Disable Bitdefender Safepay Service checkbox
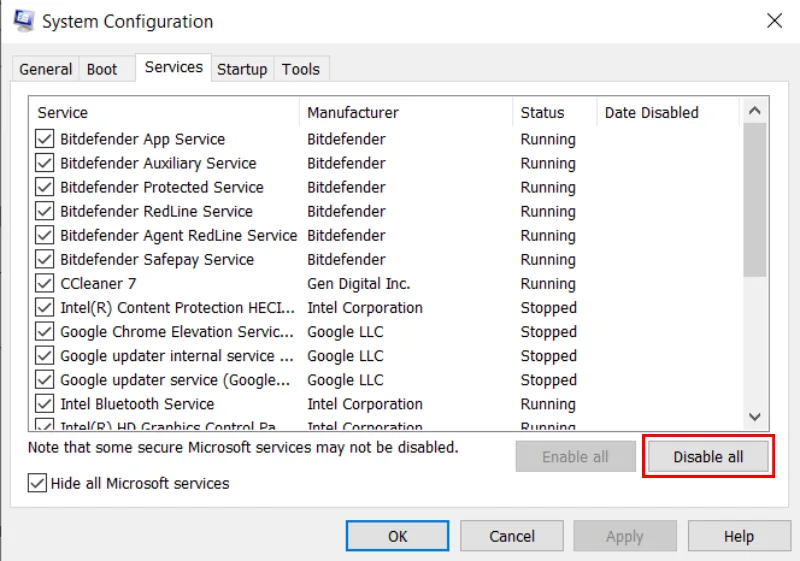The width and height of the screenshot is (800, 561). tap(44, 259)
